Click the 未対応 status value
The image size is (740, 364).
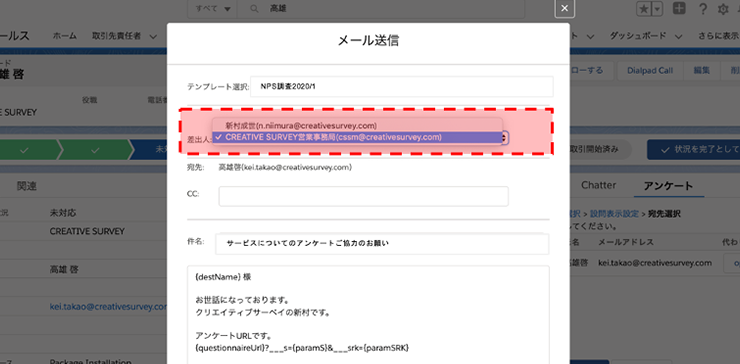[x=63, y=213]
